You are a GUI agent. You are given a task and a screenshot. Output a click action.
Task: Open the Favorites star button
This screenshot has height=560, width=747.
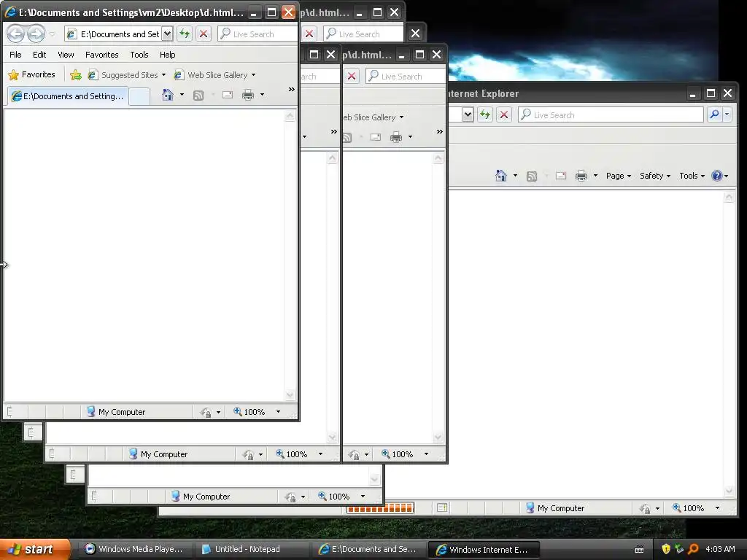tap(32, 75)
